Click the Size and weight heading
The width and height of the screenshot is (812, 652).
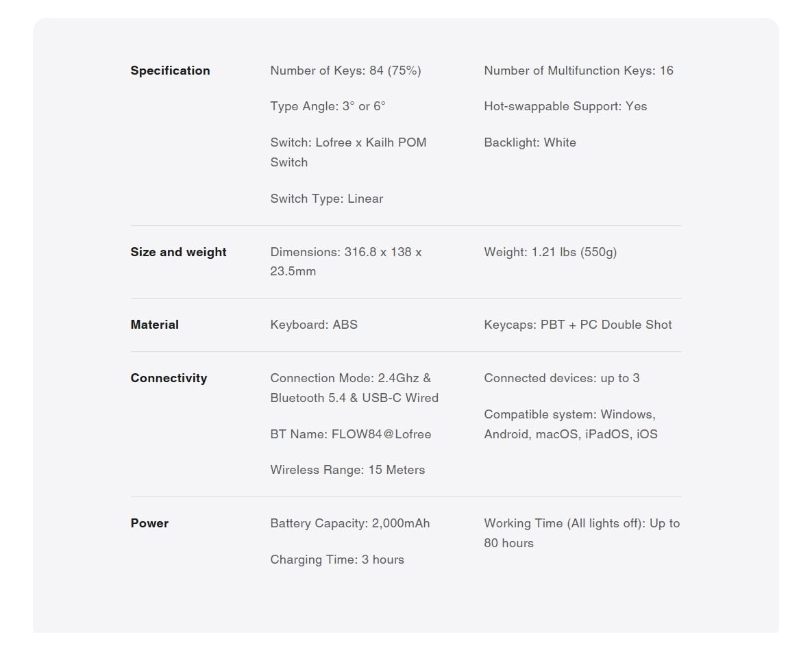pos(178,252)
